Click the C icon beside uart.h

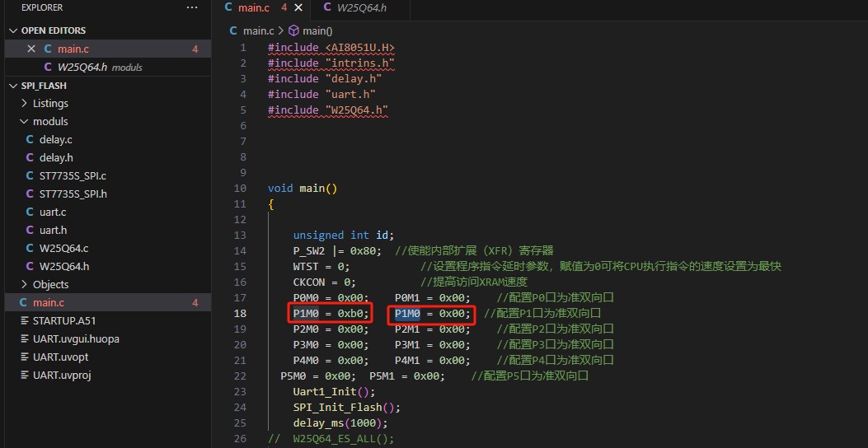click(x=30, y=230)
